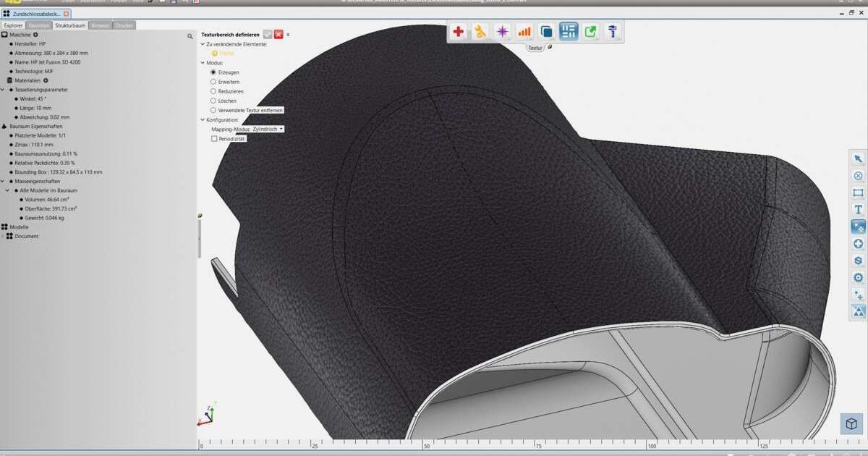Open the Mapping-Modus Zylindrisch dropdown
The width and height of the screenshot is (868, 456).
[268, 129]
